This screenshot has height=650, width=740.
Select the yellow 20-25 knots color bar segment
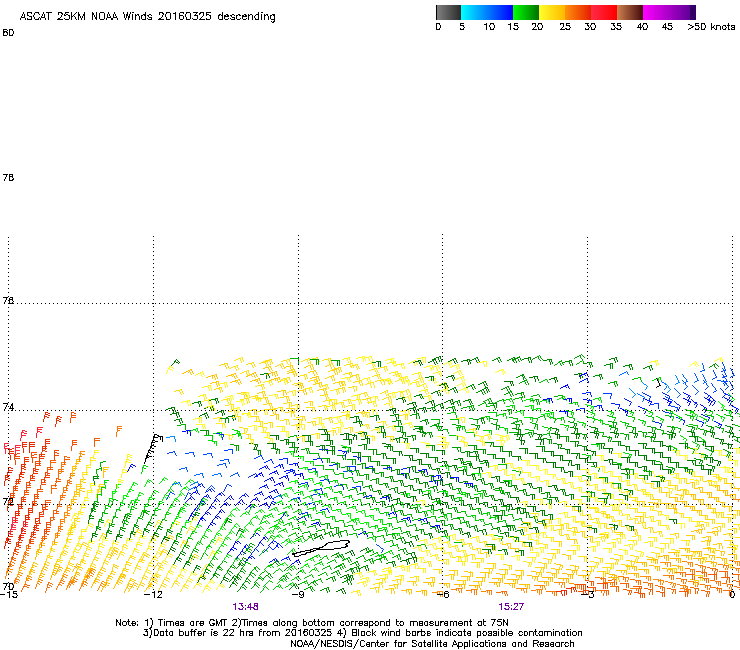point(552,12)
